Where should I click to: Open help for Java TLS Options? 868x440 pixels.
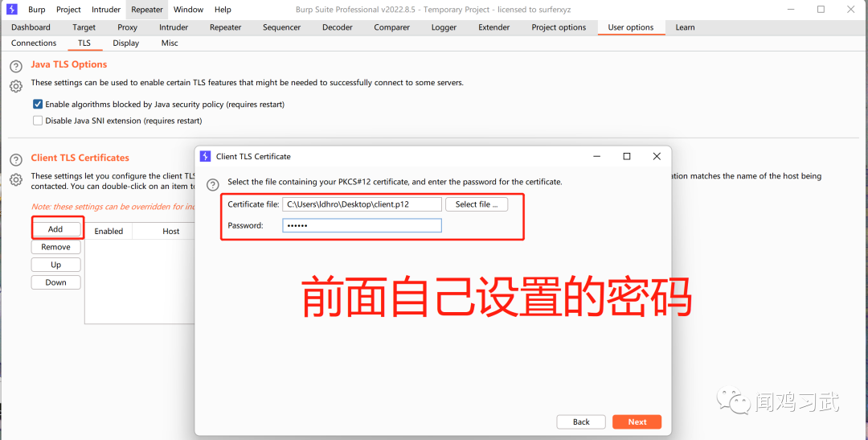(x=16, y=67)
